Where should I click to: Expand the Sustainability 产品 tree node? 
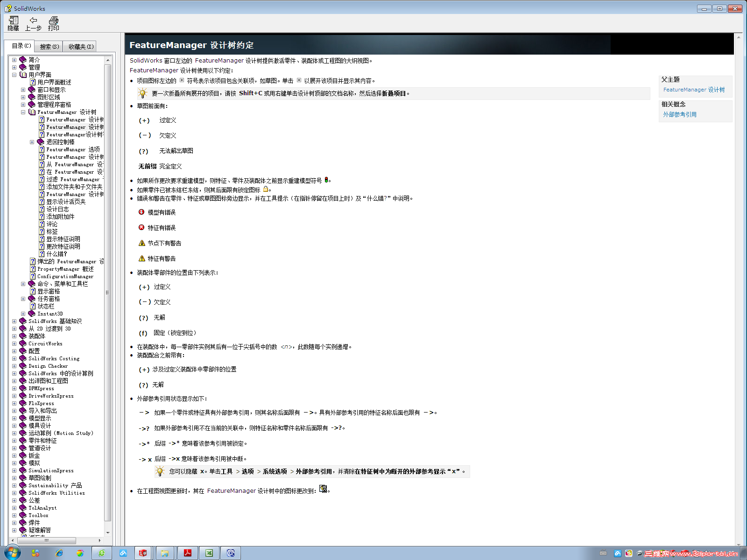point(14,485)
